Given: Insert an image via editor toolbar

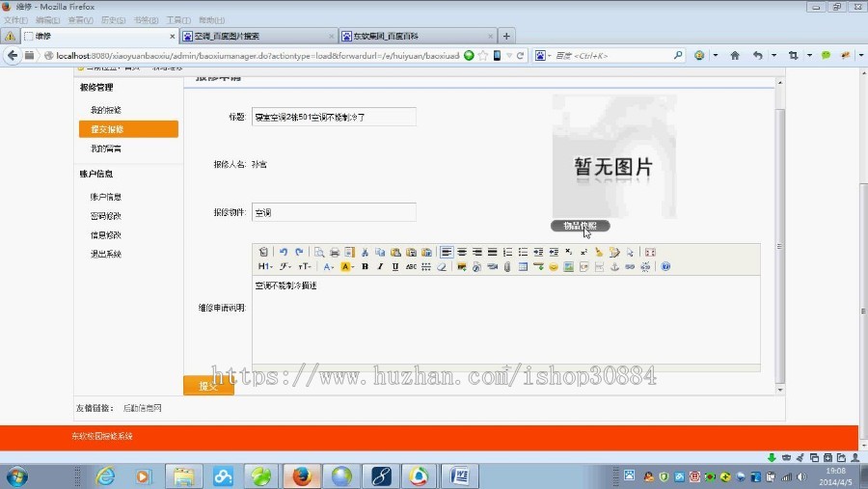Looking at the screenshot, I should pos(461,267).
